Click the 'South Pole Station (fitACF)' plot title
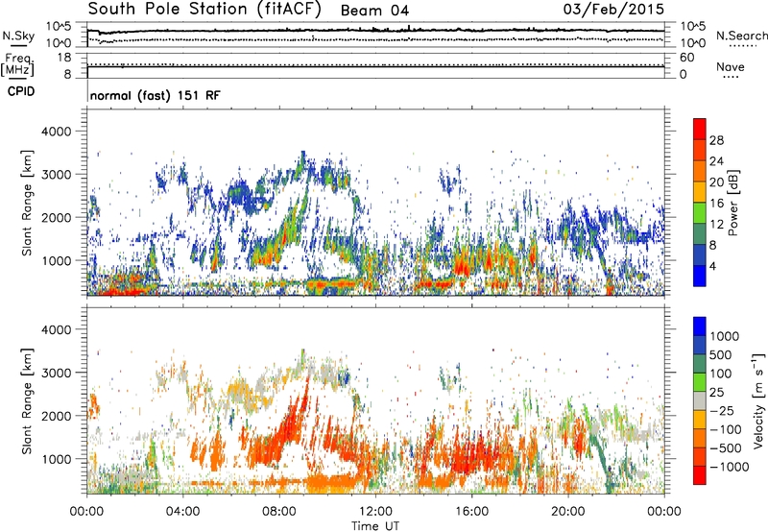 pyautogui.click(x=204, y=9)
